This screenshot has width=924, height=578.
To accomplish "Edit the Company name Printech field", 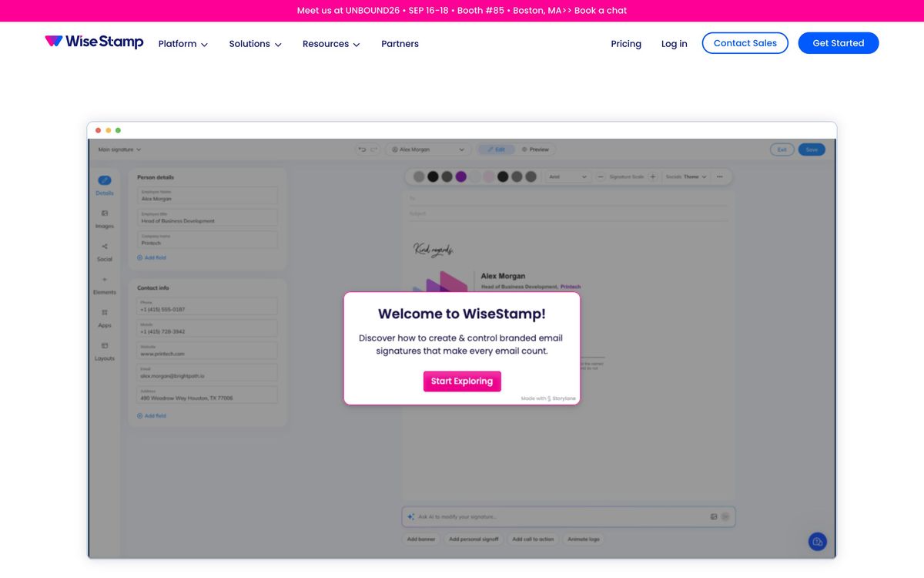I will (x=207, y=240).
